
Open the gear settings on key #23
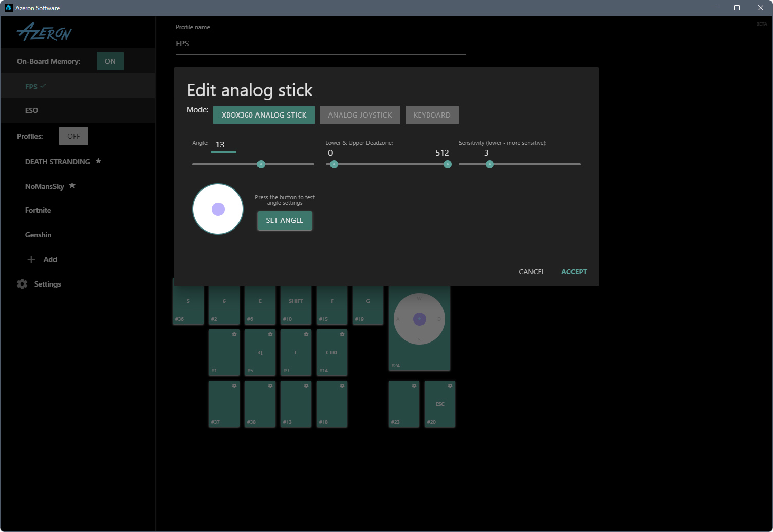pos(414,386)
